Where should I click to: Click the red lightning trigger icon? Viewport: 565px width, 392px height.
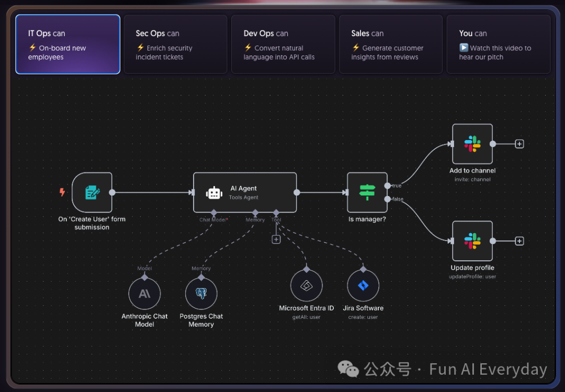(62, 192)
